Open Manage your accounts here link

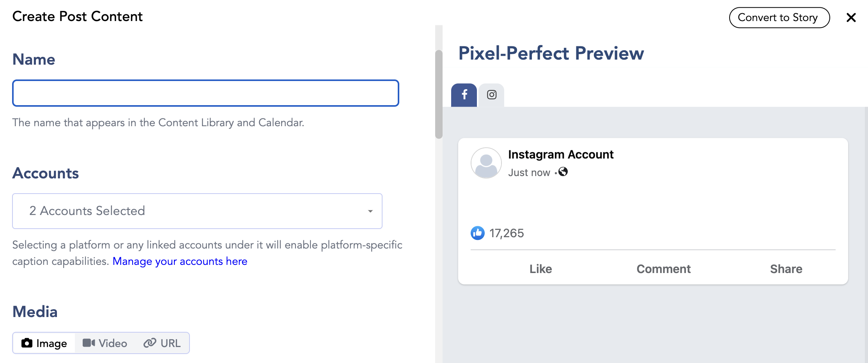[180, 261]
